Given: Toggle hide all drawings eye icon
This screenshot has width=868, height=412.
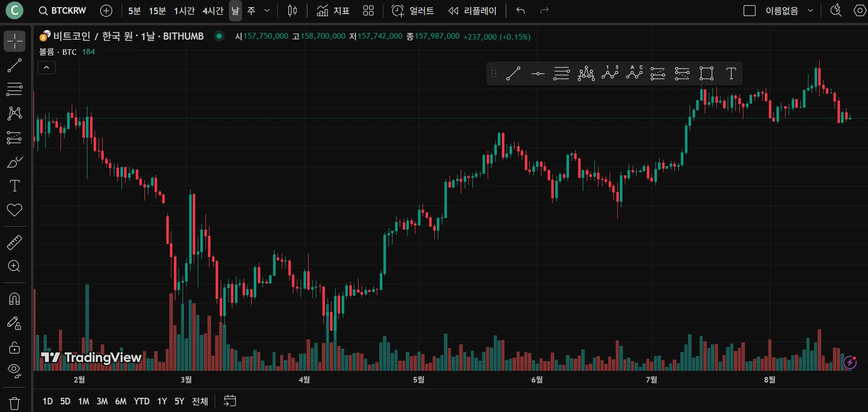Looking at the screenshot, I should (14, 371).
